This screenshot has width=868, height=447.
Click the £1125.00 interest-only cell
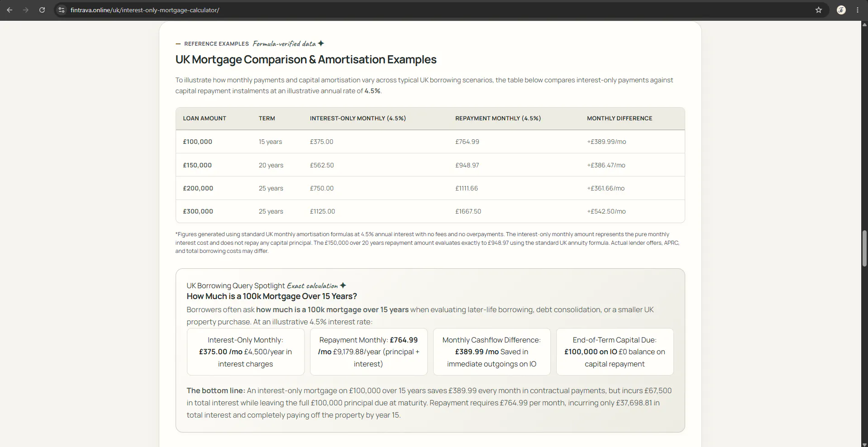coord(323,211)
